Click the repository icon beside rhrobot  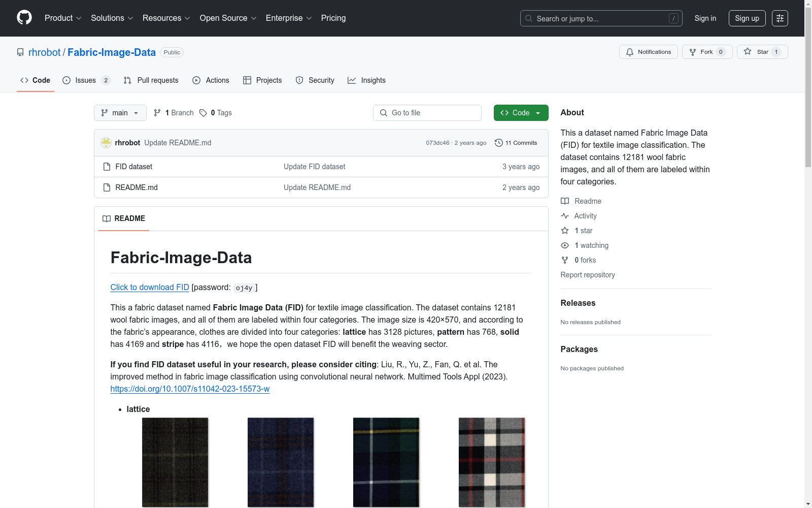tap(20, 52)
